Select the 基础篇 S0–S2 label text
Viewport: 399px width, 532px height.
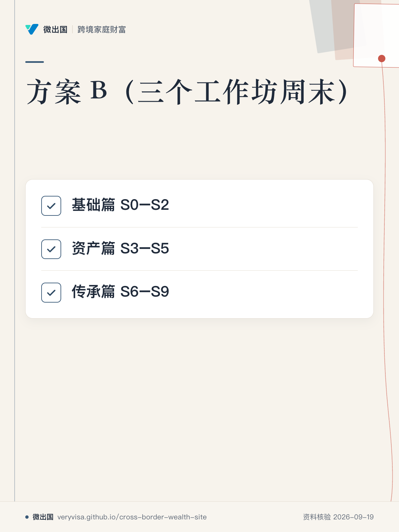tap(120, 205)
